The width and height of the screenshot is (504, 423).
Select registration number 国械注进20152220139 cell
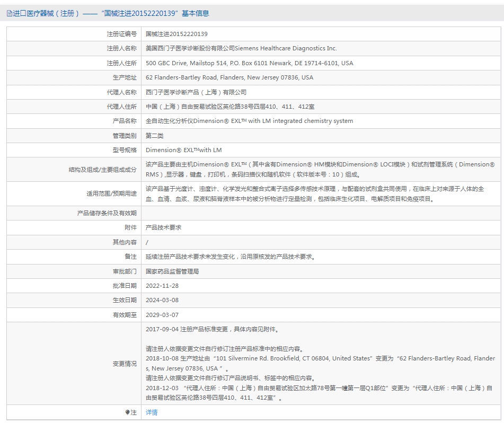pos(176,34)
